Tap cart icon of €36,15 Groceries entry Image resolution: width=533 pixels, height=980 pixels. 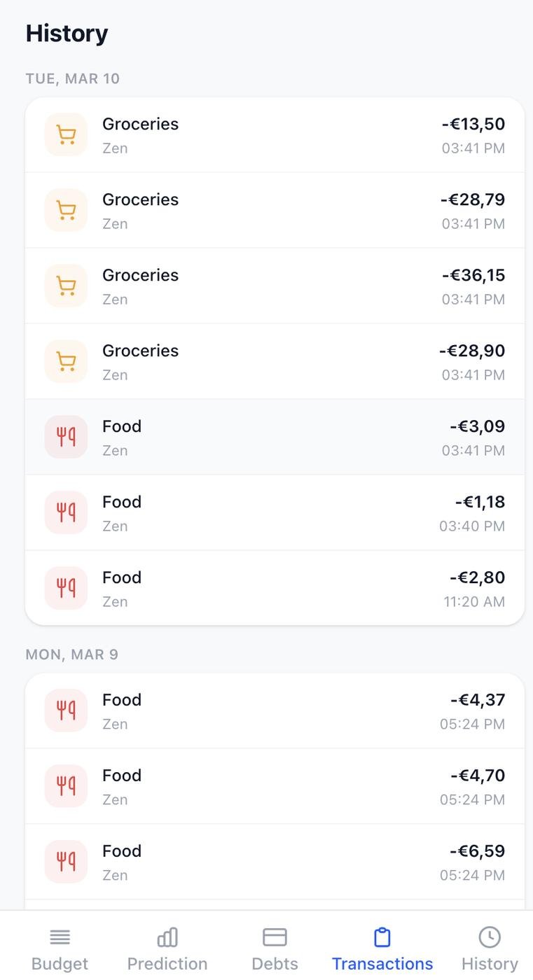click(66, 286)
